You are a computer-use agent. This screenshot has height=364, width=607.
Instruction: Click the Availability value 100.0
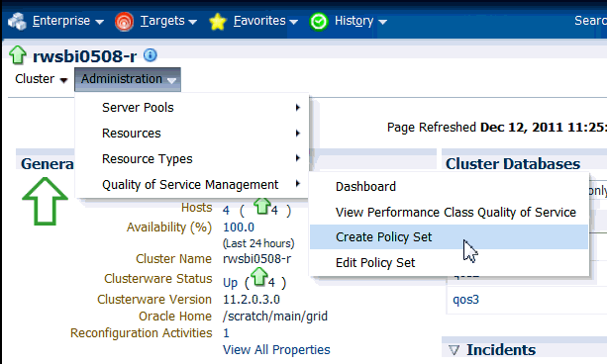tap(239, 227)
